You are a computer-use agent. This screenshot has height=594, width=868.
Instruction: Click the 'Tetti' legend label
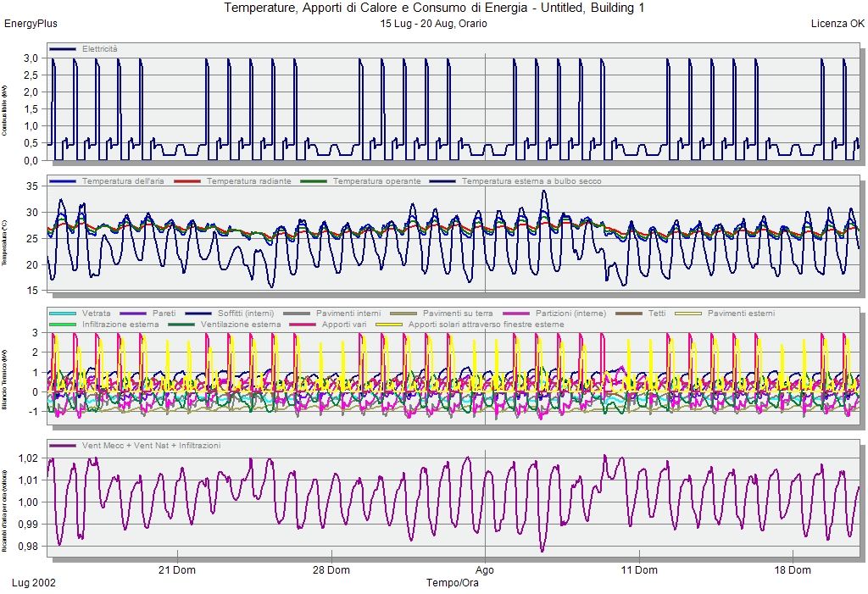point(657,314)
